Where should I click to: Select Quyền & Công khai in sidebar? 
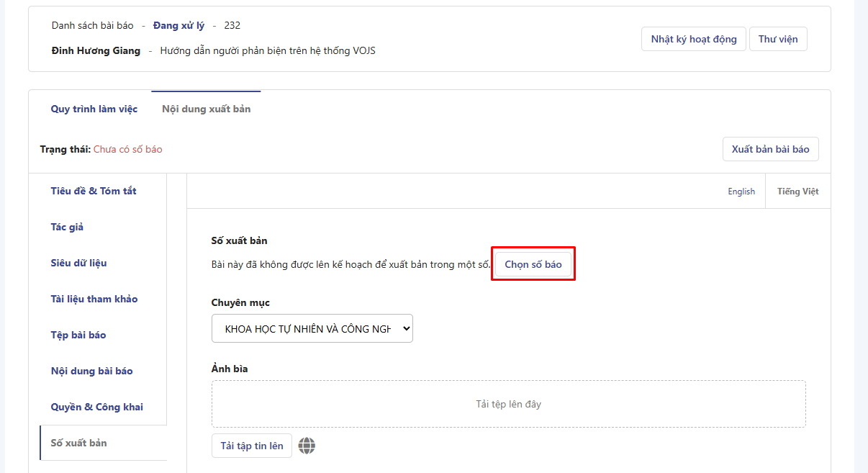tap(96, 407)
